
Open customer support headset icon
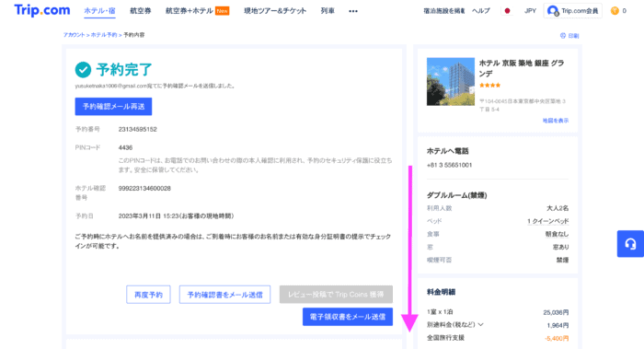[630, 244]
